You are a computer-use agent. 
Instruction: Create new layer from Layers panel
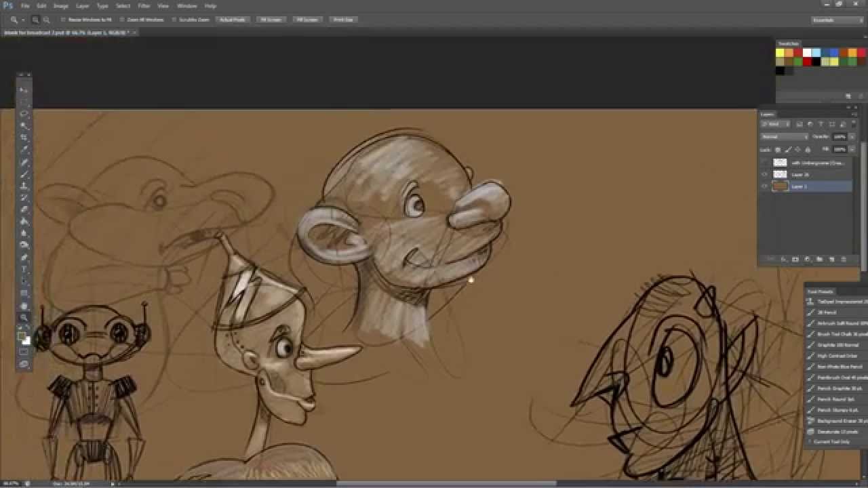tap(831, 259)
